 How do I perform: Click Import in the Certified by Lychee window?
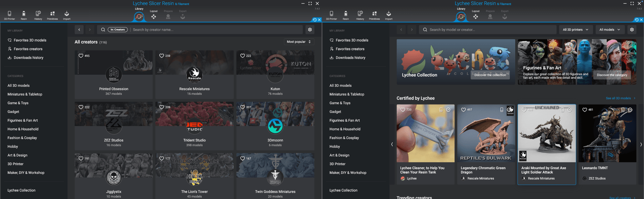pos(389,15)
